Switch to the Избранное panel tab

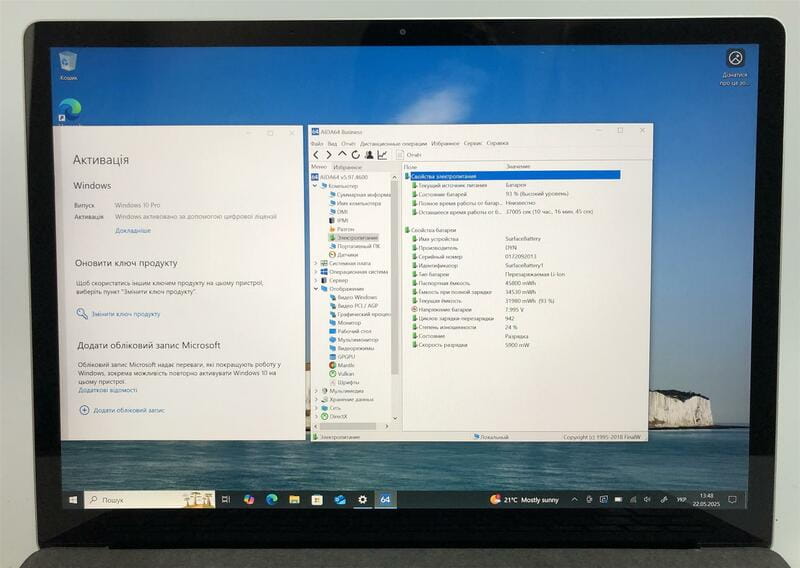click(x=348, y=167)
